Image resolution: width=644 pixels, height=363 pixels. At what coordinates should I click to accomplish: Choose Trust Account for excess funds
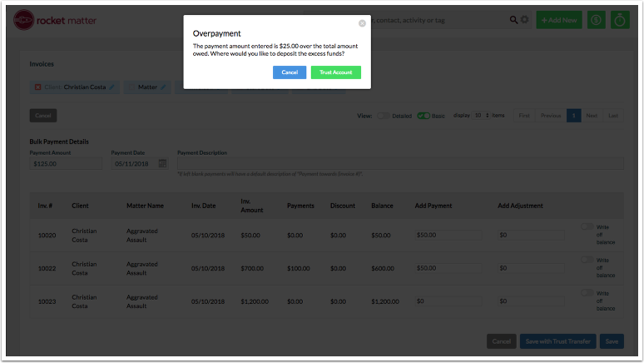(335, 72)
